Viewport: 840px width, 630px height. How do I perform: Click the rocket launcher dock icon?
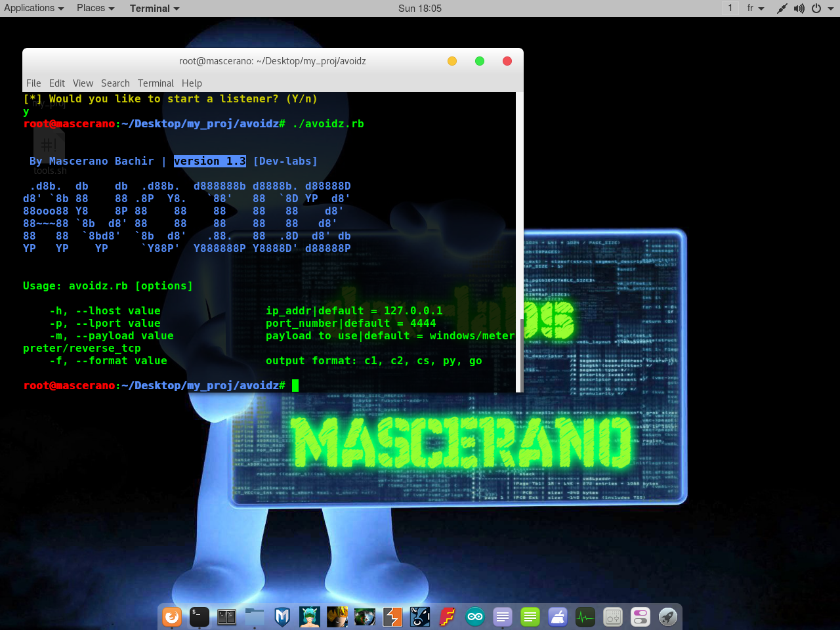click(x=668, y=617)
